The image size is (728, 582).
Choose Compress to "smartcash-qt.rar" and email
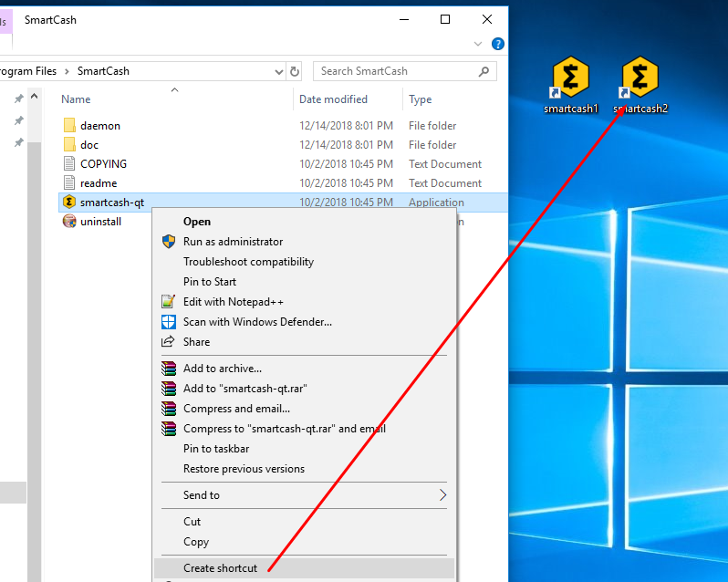pos(285,429)
